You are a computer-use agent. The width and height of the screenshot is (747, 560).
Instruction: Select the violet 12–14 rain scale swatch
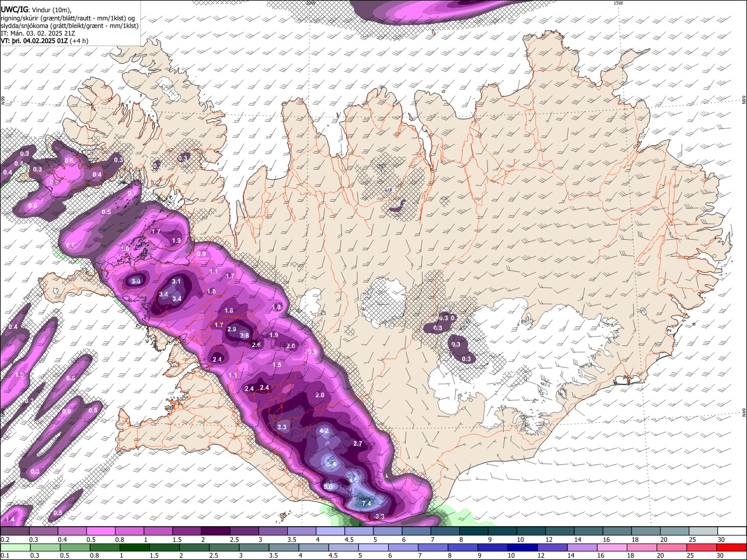point(552,547)
